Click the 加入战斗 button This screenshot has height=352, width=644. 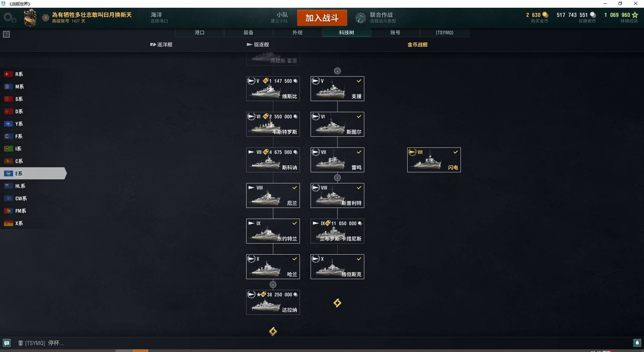322,18
